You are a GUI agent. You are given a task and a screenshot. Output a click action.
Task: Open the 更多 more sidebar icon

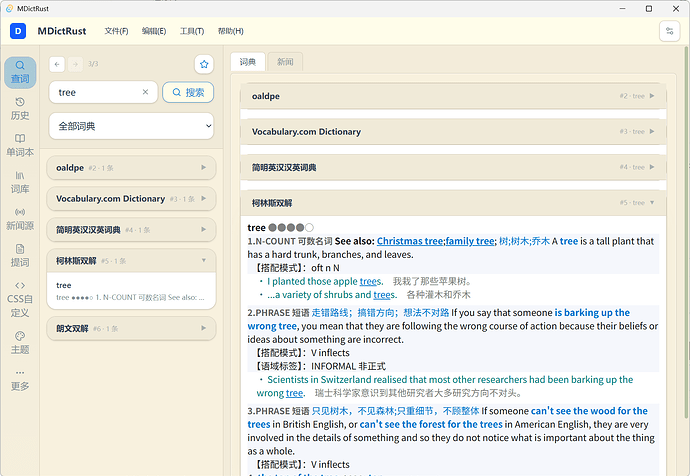point(20,380)
